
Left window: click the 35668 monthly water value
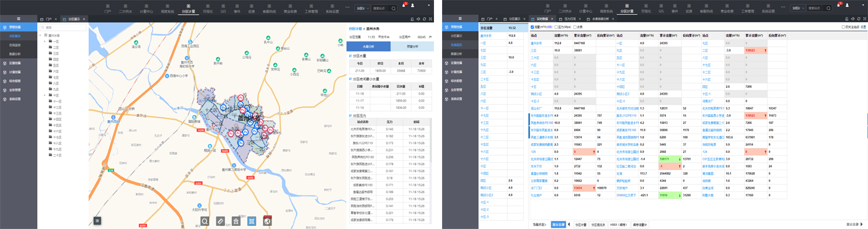click(401, 71)
